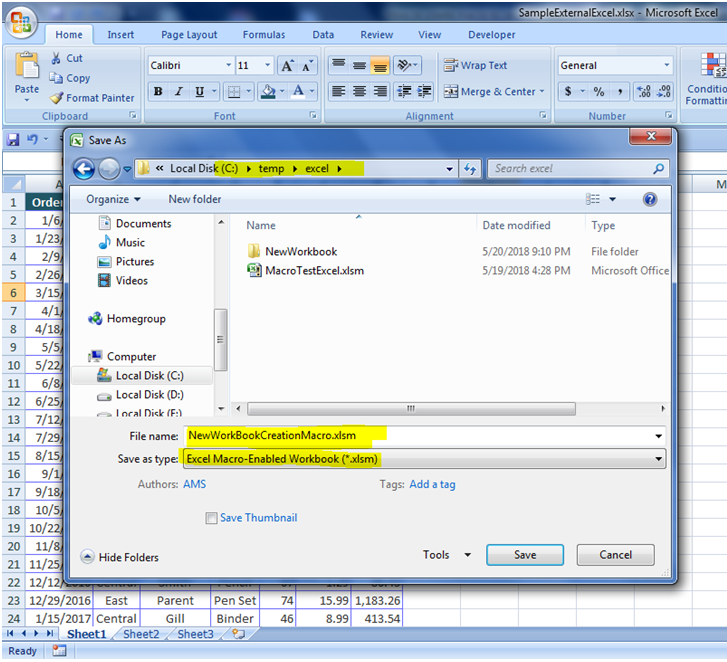Click Accounting Number Format dollar icon
The image size is (727, 662).
click(568, 91)
